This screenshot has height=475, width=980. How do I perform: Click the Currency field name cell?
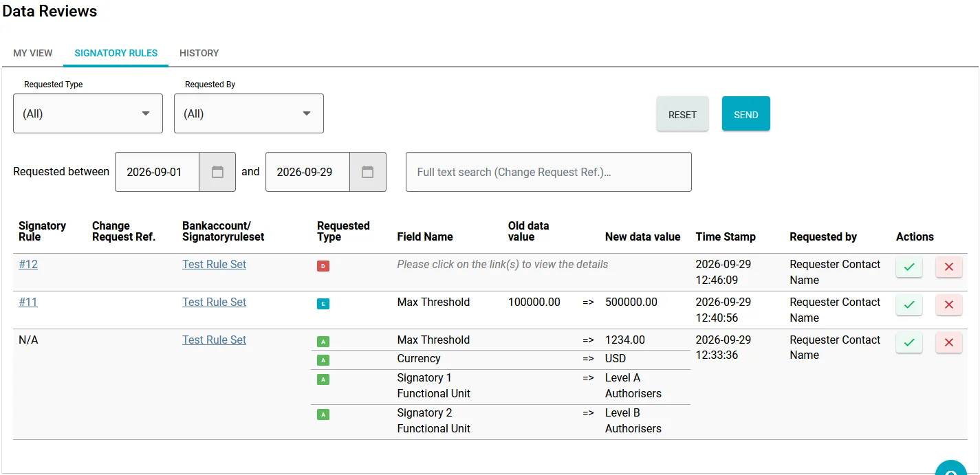(419, 359)
